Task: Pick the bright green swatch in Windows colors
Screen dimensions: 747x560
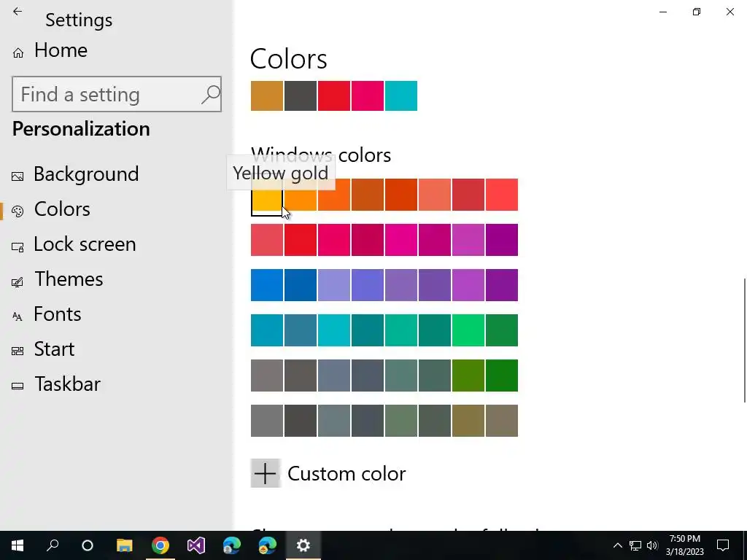Action: coord(468,330)
